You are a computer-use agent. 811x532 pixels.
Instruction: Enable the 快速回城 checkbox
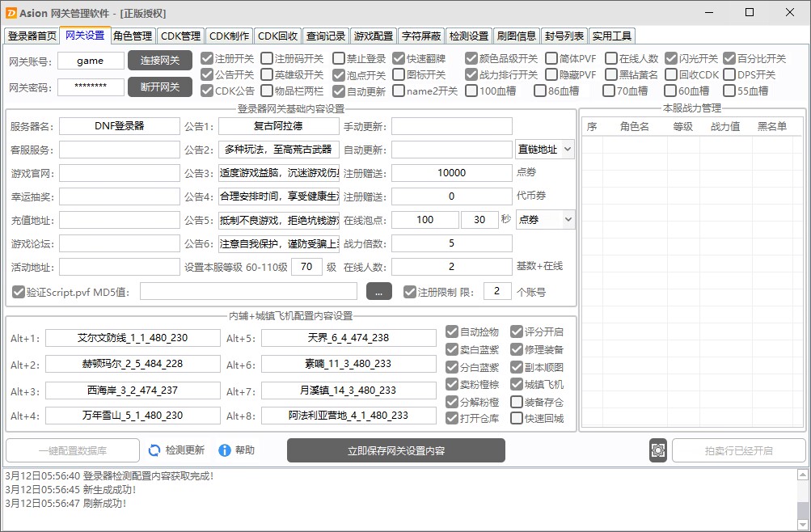[x=517, y=418]
